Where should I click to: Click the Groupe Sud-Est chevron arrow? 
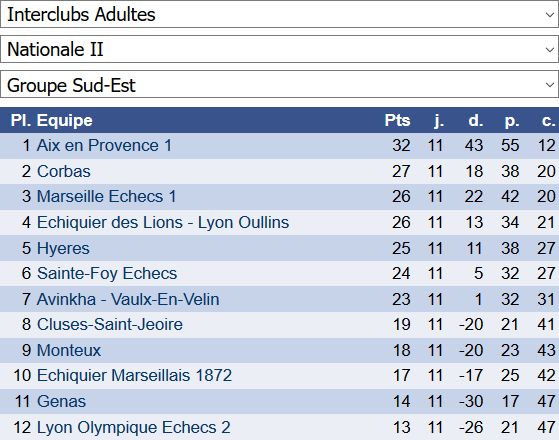pos(549,85)
